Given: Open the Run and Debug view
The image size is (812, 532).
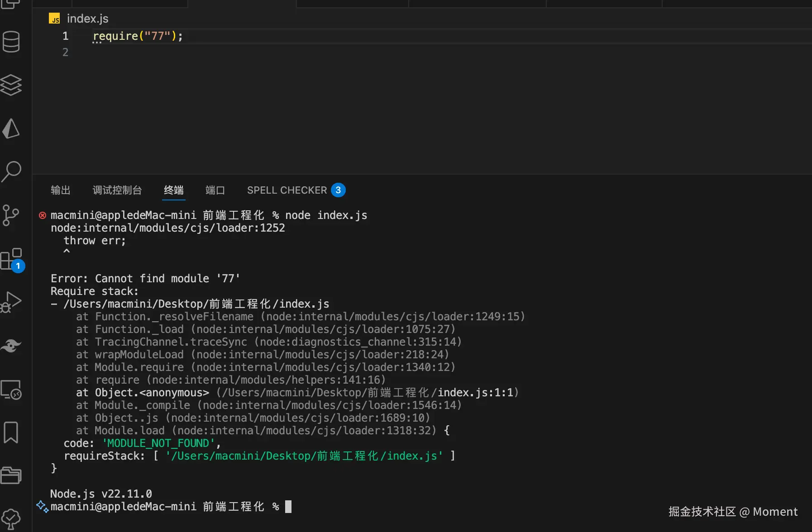Looking at the screenshot, I should click(x=11, y=302).
